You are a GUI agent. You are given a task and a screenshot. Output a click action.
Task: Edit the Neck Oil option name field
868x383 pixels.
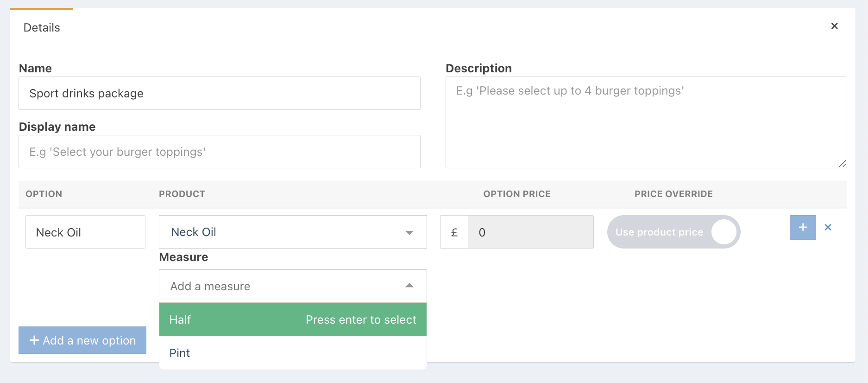tap(85, 232)
